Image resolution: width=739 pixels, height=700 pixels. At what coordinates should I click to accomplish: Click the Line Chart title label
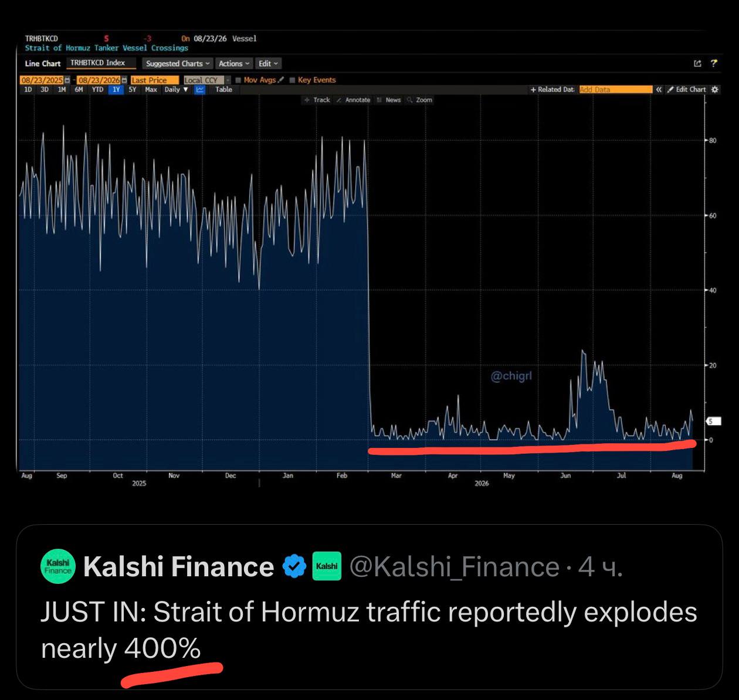click(43, 63)
